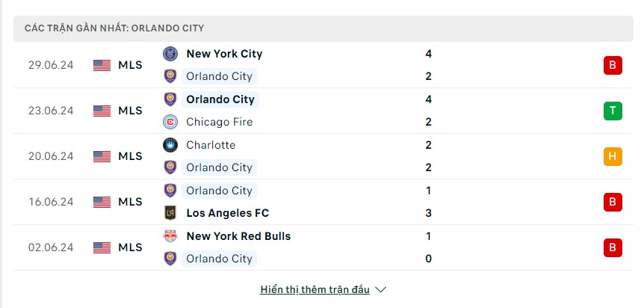Viewport: 644px width, 308px height.
Task: Click Orlando City in the 23.06.24 match
Action: [220, 99]
